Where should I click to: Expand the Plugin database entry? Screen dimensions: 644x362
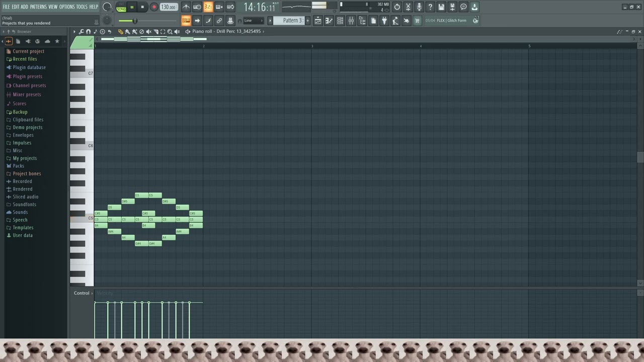tap(29, 67)
